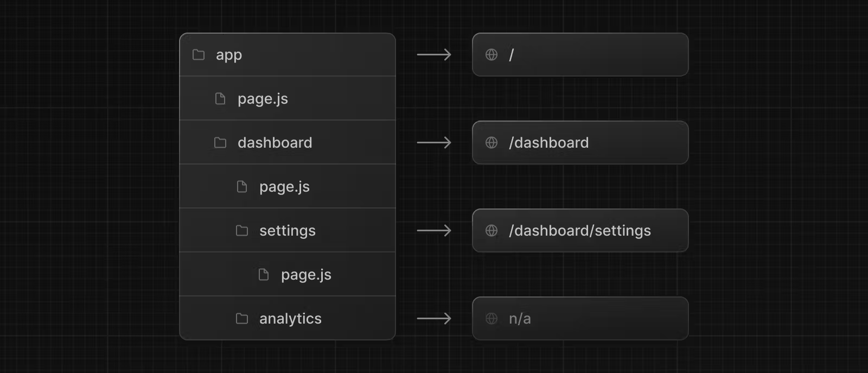Click the file icon for app's page.js
The width and height of the screenshot is (868, 373).
point(220,99)
